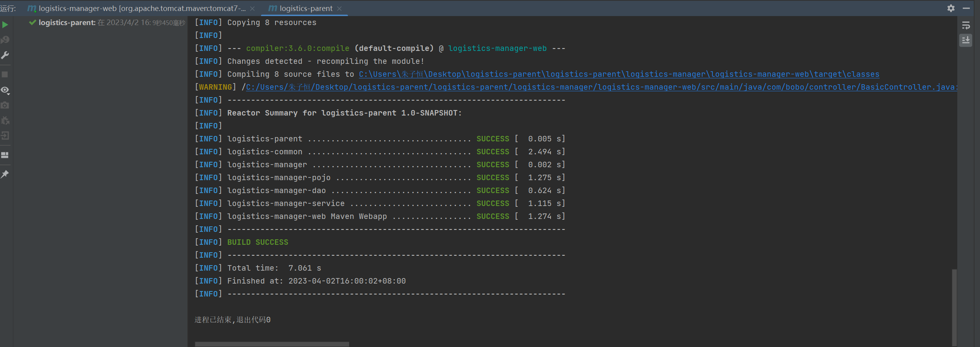Click the wrench Edit Run Configuration icon

(x=5, y=55)
